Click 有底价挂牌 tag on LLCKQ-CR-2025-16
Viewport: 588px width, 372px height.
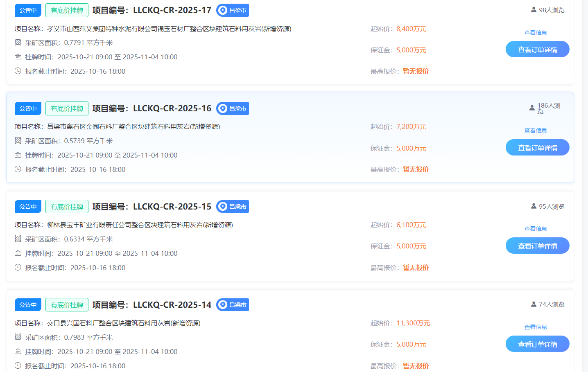pyautogui.click(x=67, y=108)
